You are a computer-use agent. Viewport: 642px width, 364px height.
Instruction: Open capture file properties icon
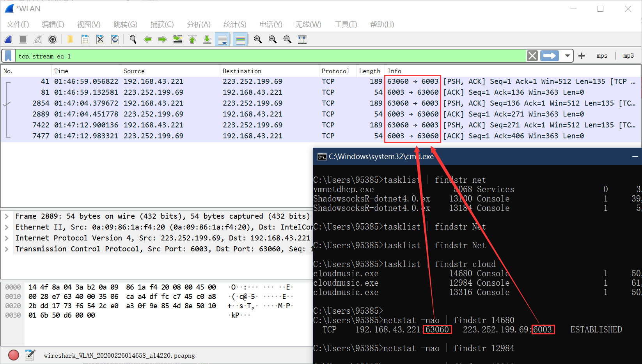point(30,355)
